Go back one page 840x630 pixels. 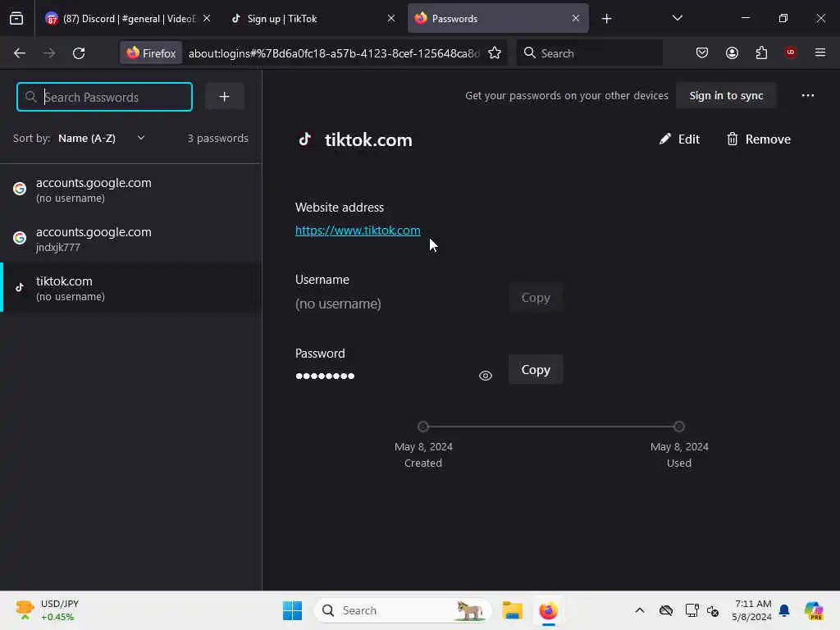(x=20, y=53)
